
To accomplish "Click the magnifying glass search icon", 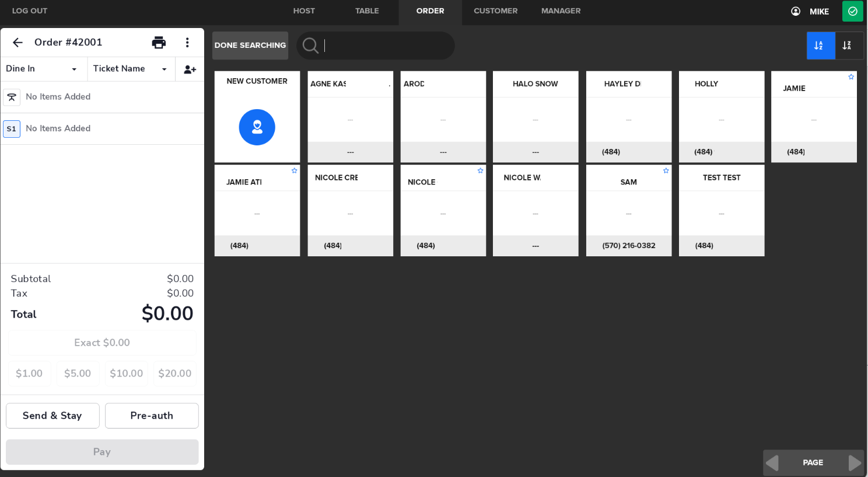I will (310, 46).
